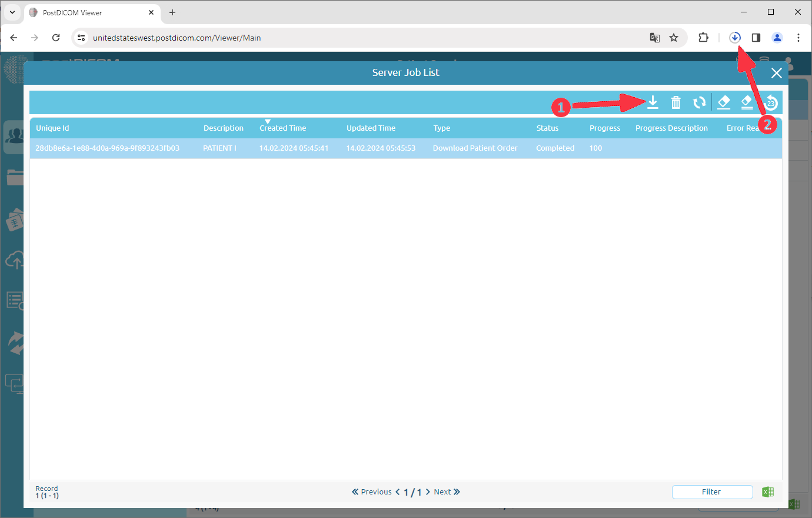
Task: Click the 23-second auto-refresh timer icon
Action: [x=770, y=102]
